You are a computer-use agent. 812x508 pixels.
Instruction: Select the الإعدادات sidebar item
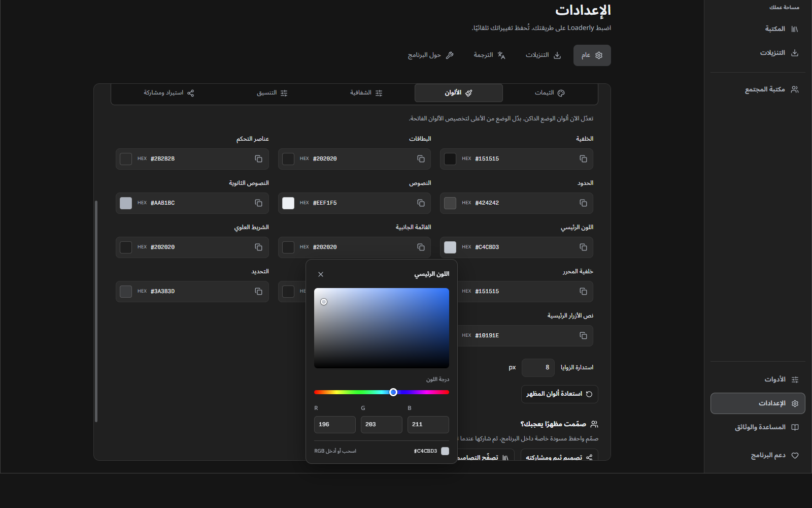point(758,403)
